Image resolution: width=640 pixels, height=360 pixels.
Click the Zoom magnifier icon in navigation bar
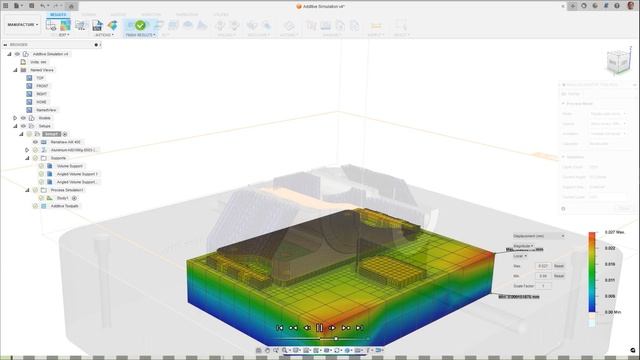(284, 350)
